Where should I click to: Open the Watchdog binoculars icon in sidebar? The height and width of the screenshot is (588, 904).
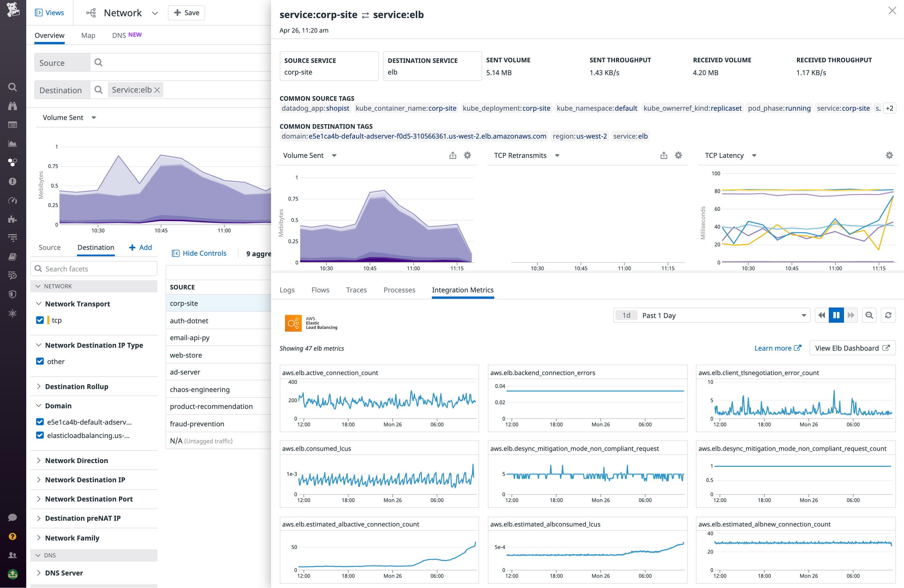point(13,106)
